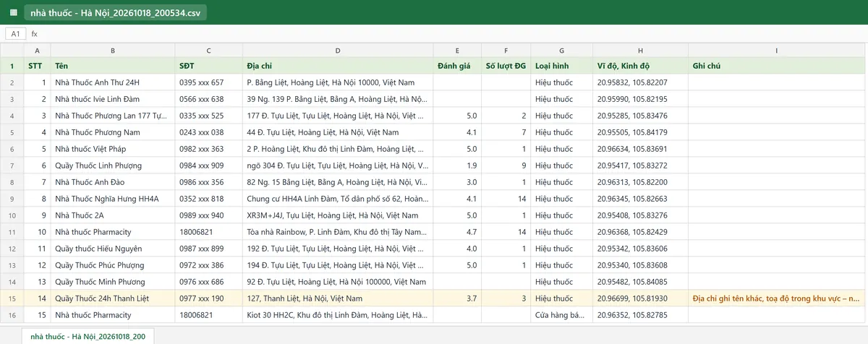Select cell Quầy Thuốc Minh Phương
Viewport: 868px width, 344px height.
pyautogui.click(x=113, y=282)
